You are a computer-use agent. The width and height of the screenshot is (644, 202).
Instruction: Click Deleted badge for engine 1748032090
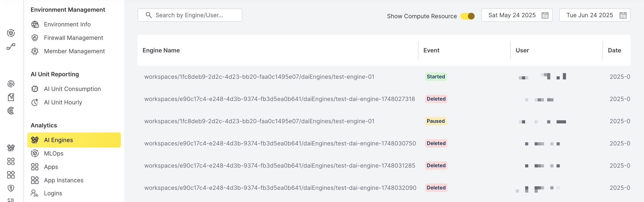click(436, 188)
